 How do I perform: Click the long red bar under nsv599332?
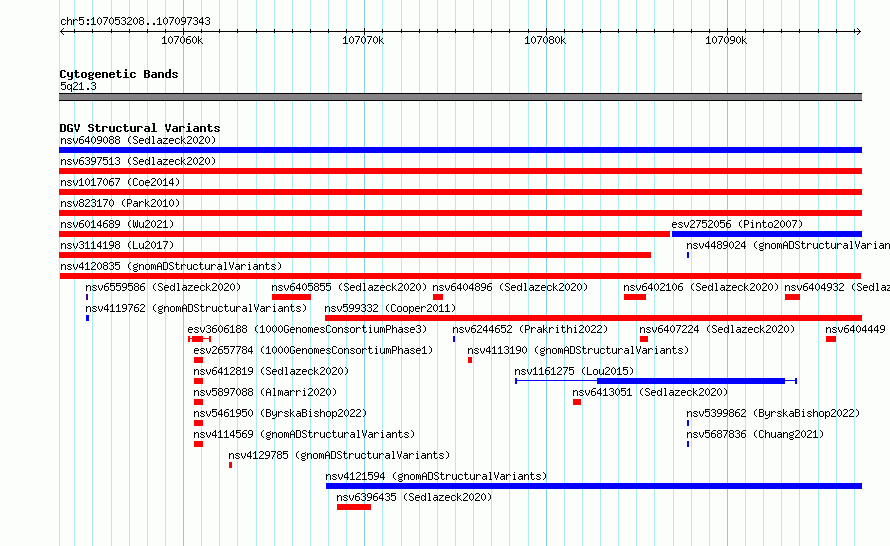[594, 318]
